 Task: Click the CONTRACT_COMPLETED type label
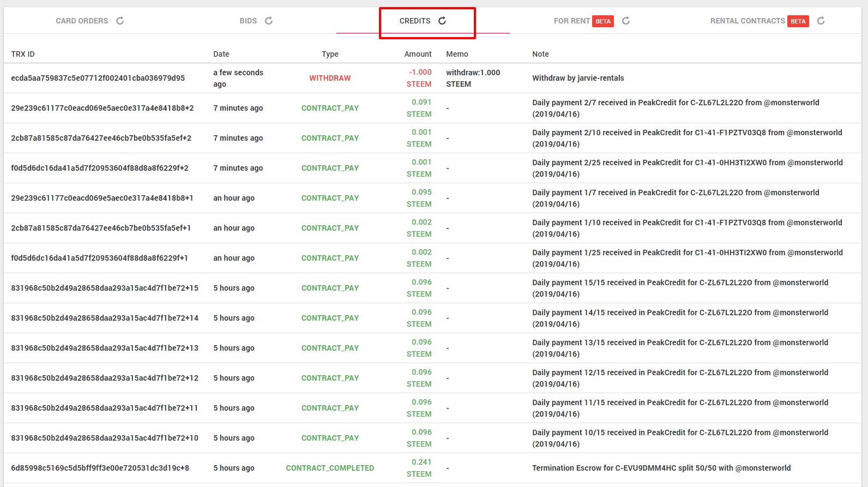(330, 468)
